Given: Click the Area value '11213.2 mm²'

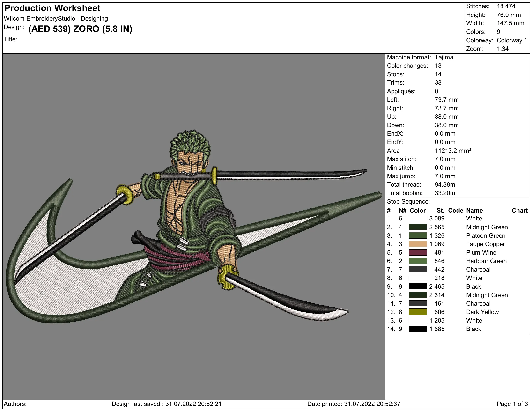Looking at the screenshot, I should coord(453,151).
